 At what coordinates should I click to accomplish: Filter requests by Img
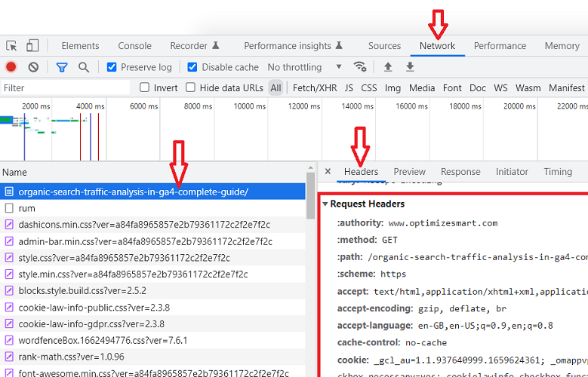coord(393,88)
